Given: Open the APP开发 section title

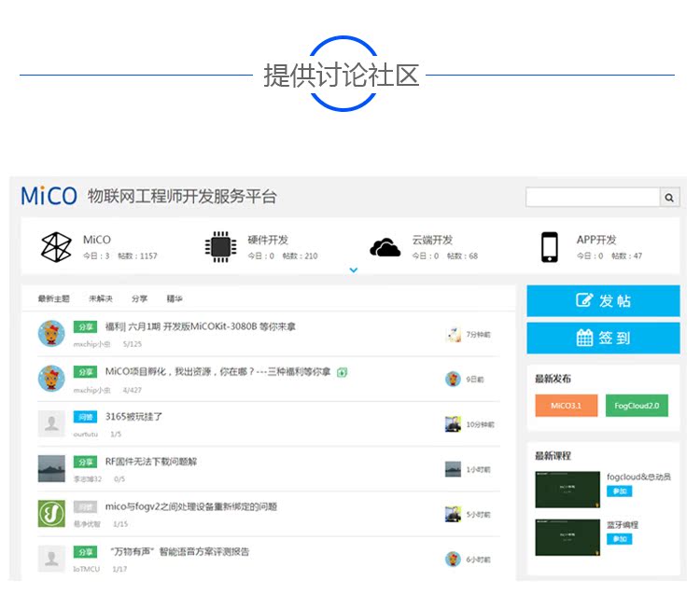Looking at the screenshot, I should (596, 240).
